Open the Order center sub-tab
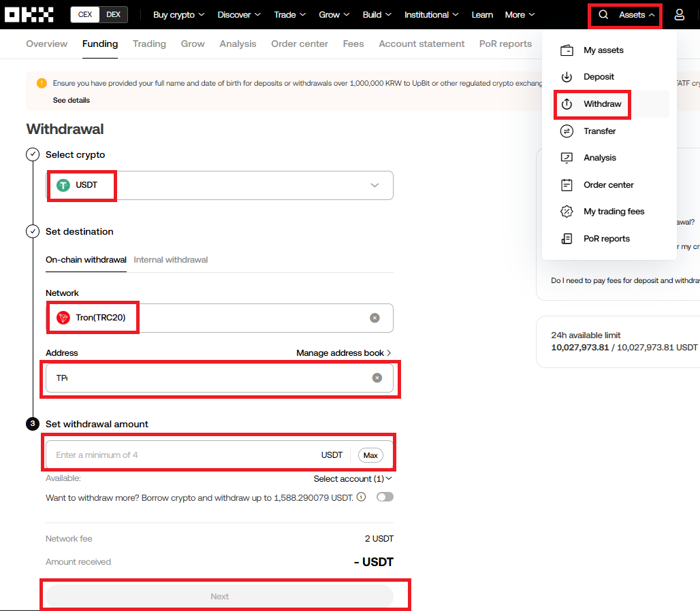Screen dimensions: 700x611 (x=300, y=44)
